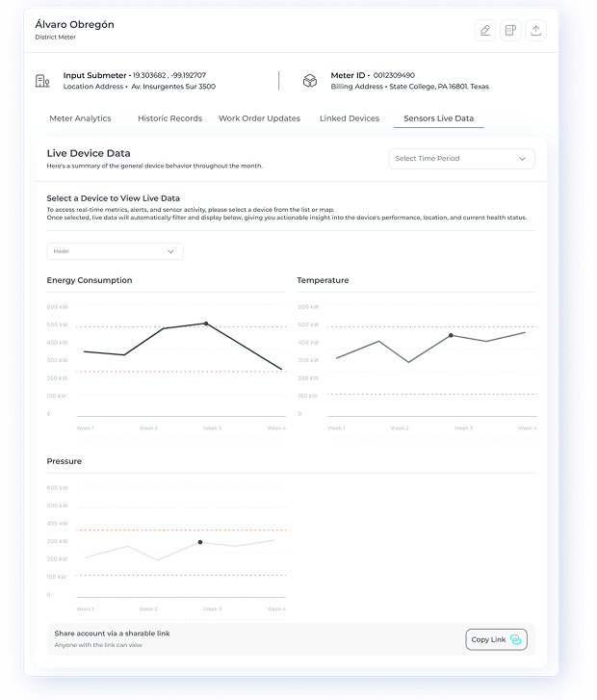Image resolution: width=597 pixels, height=700 pixels.
Task: Click the report document icon in header
Action: [x=510, y=31]
